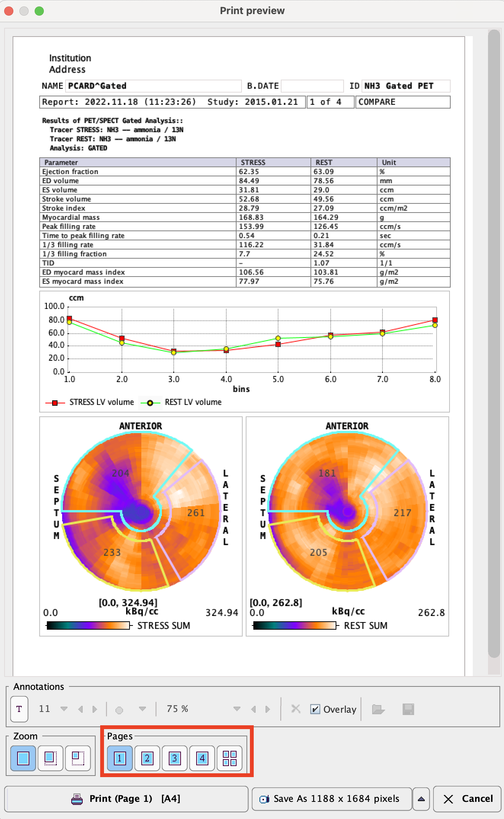Click the STRESS SUM polar map
504x819 pixels.
[x=141, y=512]
